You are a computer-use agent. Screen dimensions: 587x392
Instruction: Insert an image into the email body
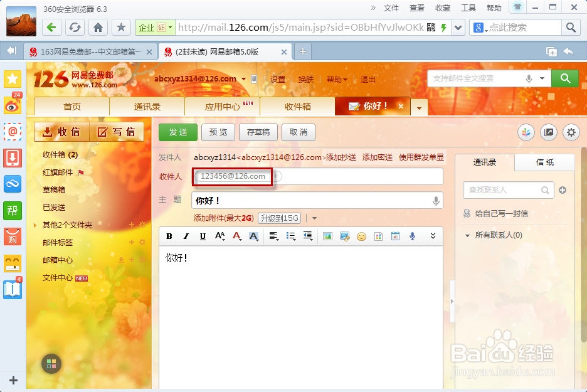click(x=327, y=236)
